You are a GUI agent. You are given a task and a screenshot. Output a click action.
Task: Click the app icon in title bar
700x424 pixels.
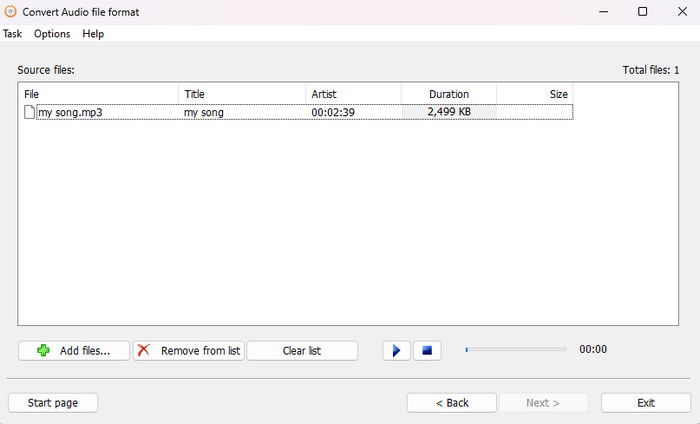10,12
